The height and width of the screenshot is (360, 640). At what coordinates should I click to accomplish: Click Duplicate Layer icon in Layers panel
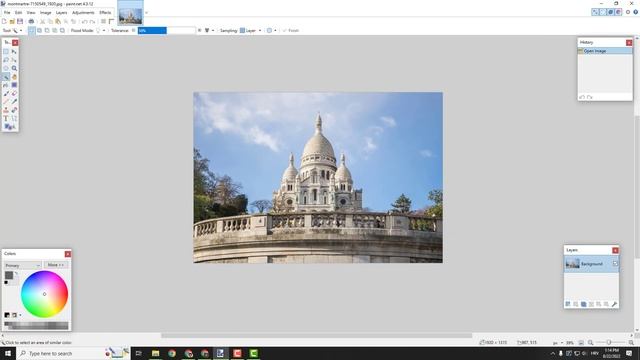(x=584, y=304)
